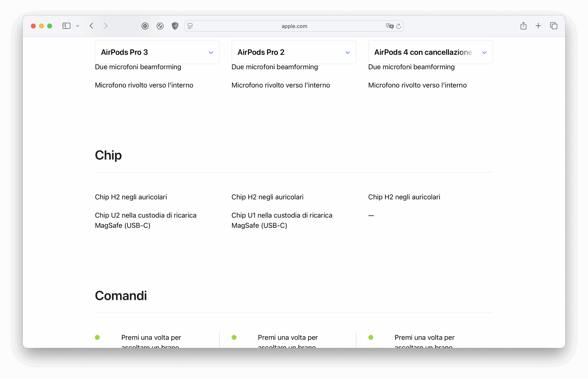The image size is (588, 378).
Task: Click 'Chip U2 nella custodia di ricarica' text
Action: tap(146, 215)
